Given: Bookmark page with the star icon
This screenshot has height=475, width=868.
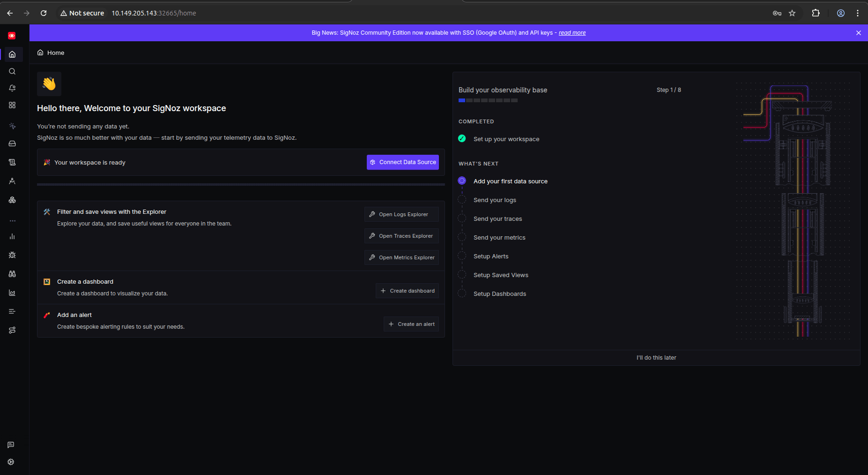Looking at the screenshot, I should pos(792,13).
